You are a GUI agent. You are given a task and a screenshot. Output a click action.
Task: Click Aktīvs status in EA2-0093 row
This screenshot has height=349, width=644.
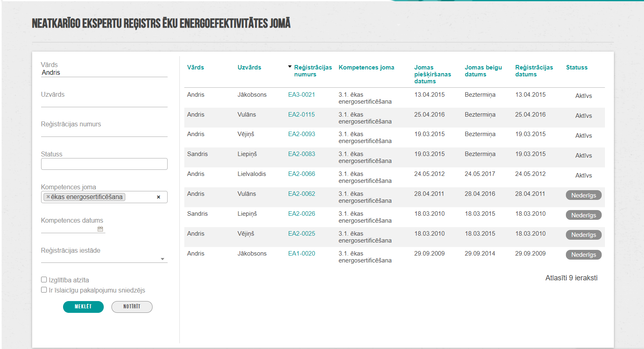tap(583, 136)
